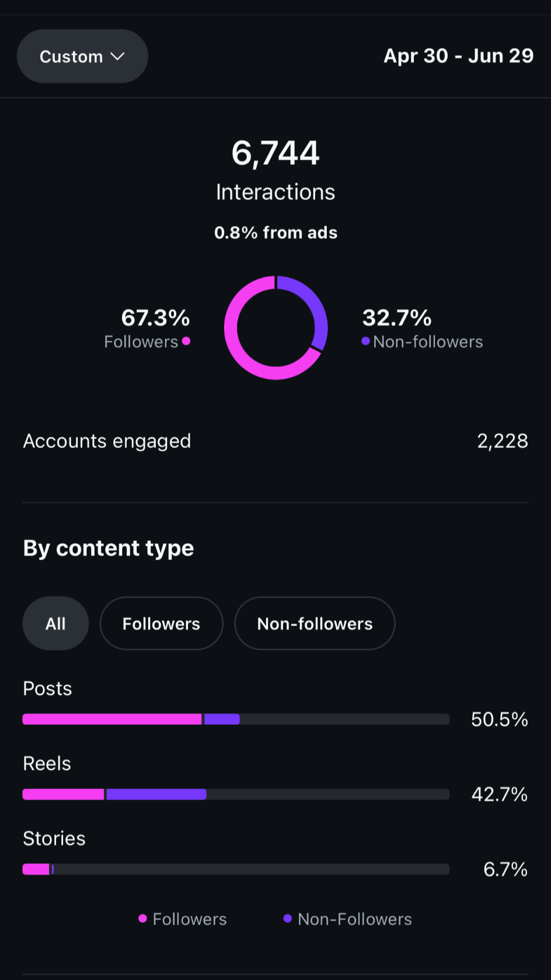The image size is (551, 980).
Task: Select the Apr 30 - Jun 29 date range
Action: pos(458,56)
